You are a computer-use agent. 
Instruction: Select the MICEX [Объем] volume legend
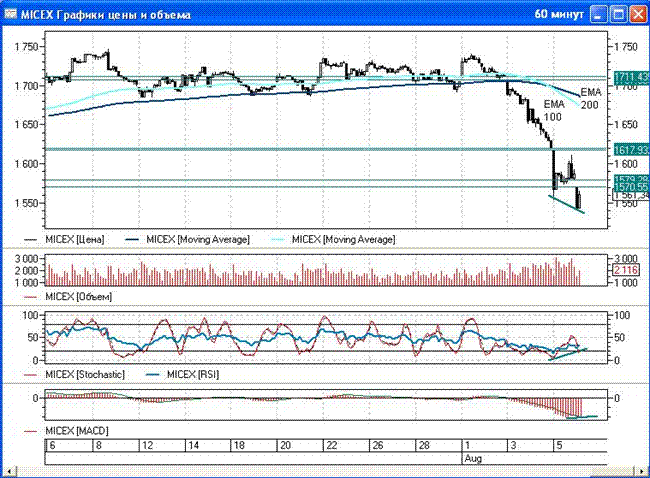coord(79,297)
